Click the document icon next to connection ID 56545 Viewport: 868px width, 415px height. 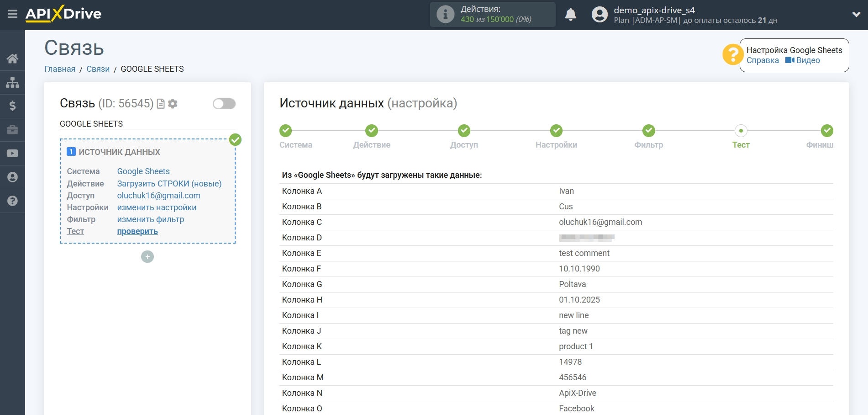pos(160,104)
